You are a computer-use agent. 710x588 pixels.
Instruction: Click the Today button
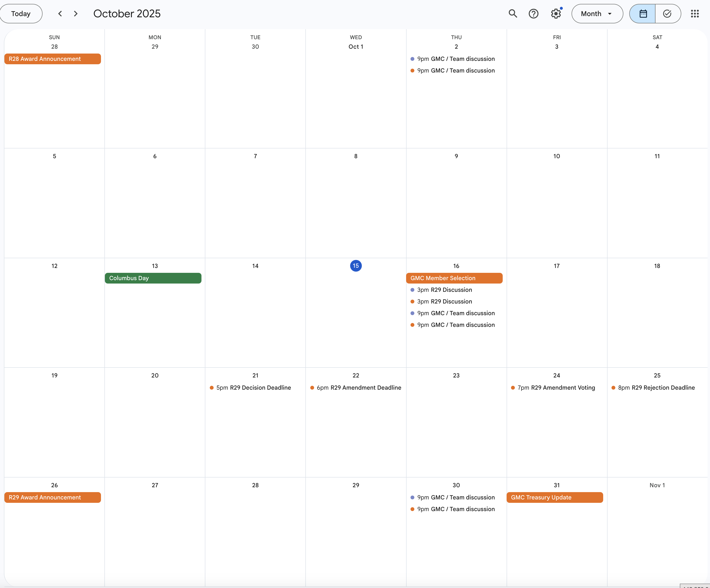tap(21, 14)
